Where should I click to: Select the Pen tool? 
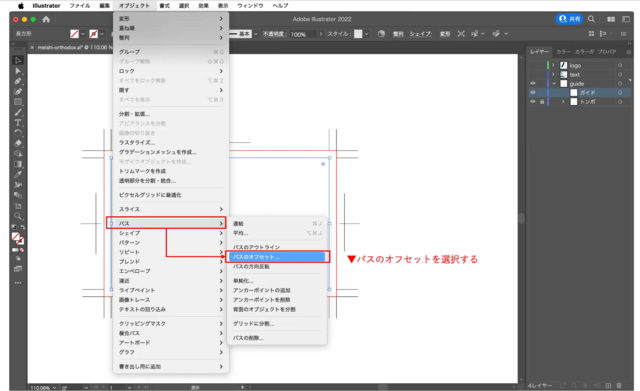pyautogui.click(x=18, y=81)
